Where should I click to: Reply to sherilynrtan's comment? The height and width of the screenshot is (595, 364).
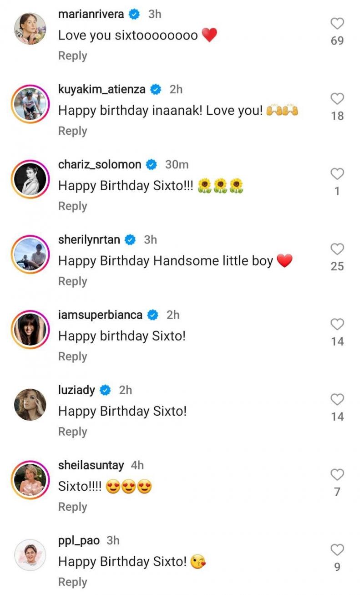[x=72, y=281]
